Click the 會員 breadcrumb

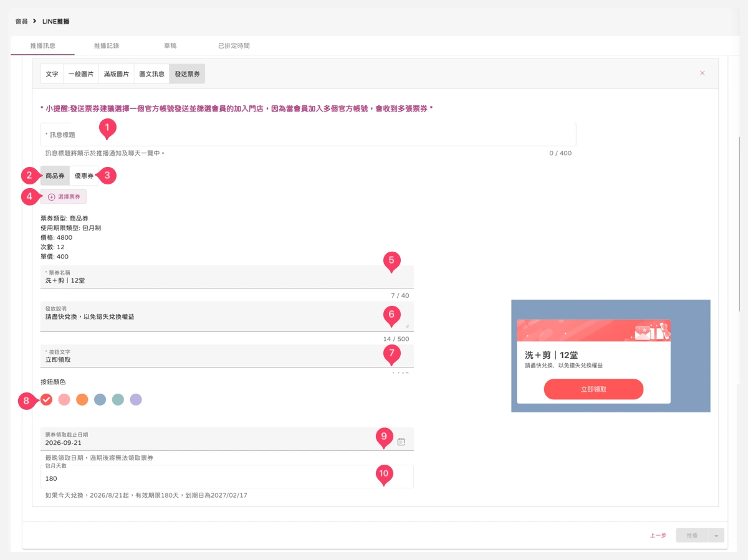pyautogui.click(x=22, y=21)
